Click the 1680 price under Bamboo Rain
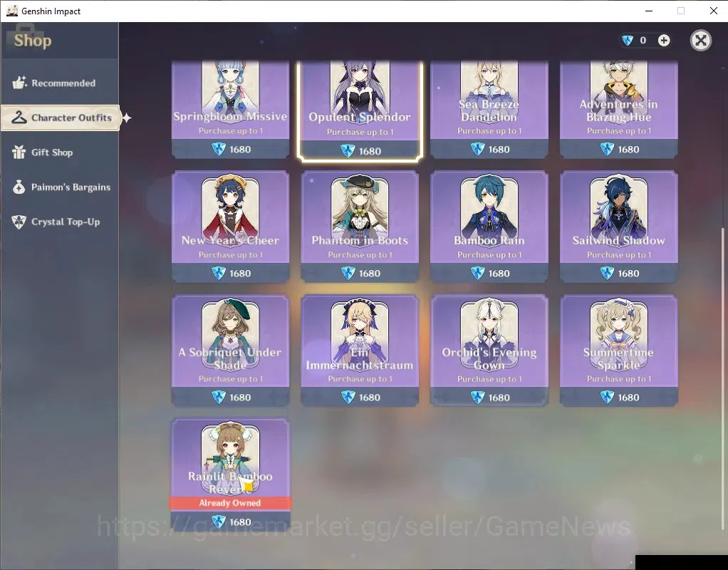 (490, 273)
